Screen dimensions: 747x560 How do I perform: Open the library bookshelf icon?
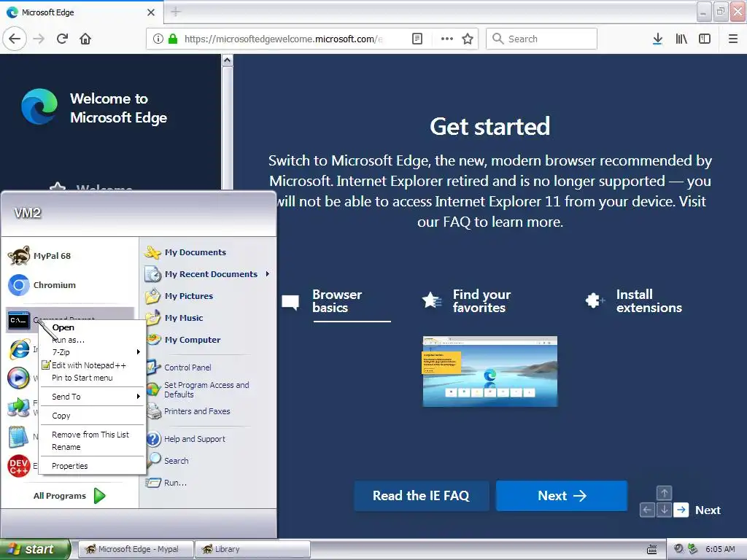click(681, 39)
